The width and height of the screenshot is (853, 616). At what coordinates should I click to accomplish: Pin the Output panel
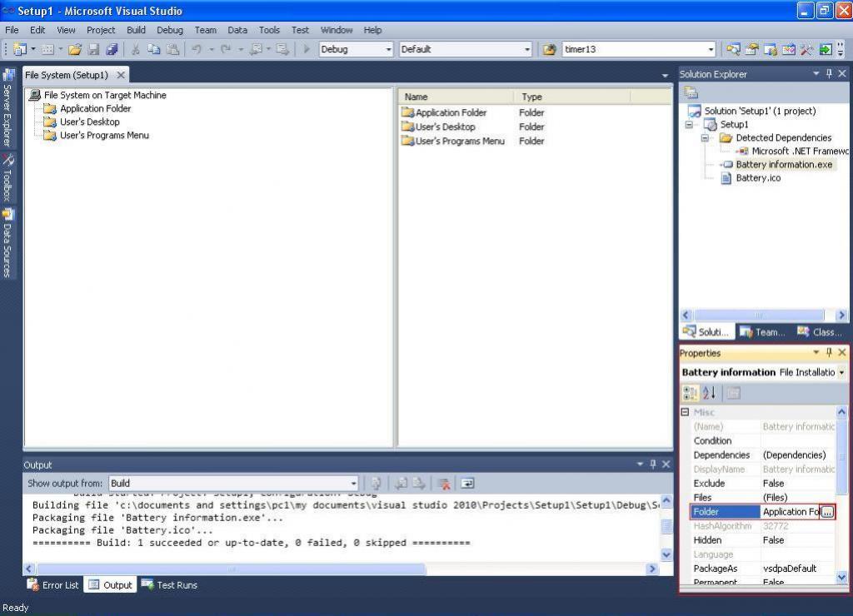(653, 464)
